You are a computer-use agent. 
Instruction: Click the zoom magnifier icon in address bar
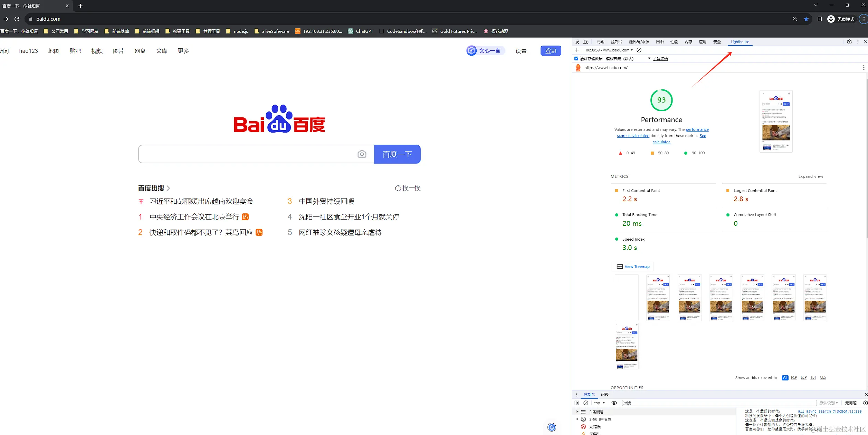click(795, 19)
